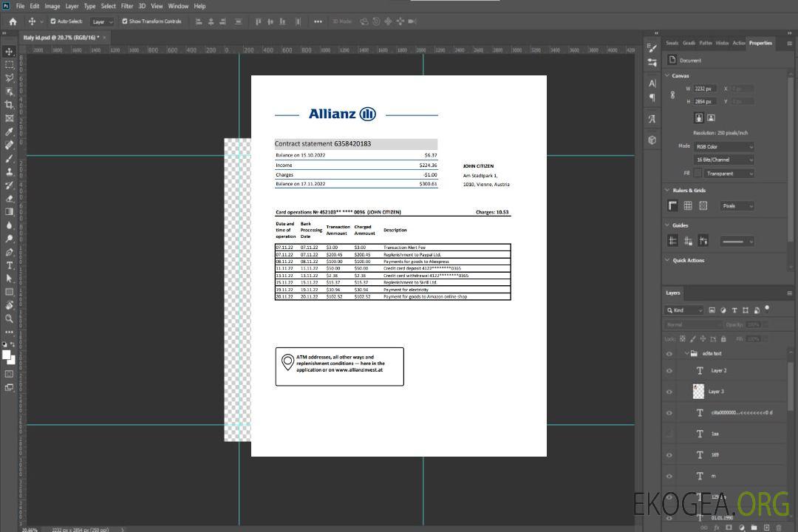Select the Crop tool
The width and height of the screenshot is (798, 532).
pyautogui.click(x=9, y=105)
